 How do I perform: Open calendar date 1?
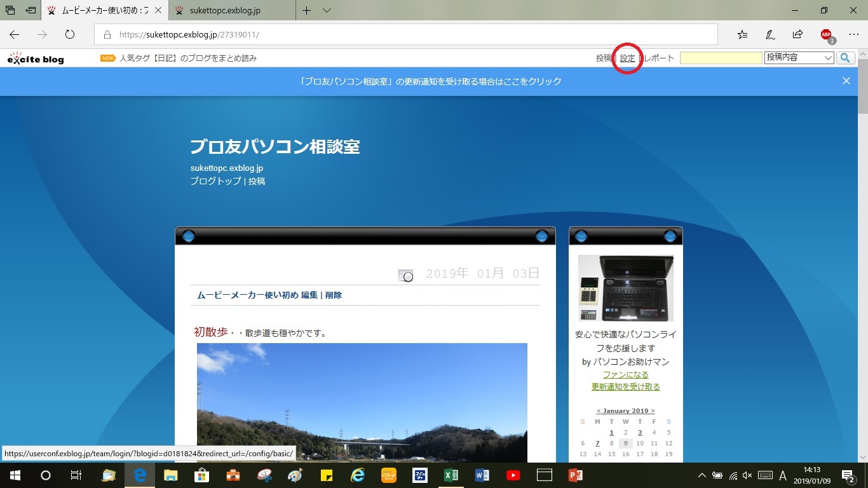point(611,432)
